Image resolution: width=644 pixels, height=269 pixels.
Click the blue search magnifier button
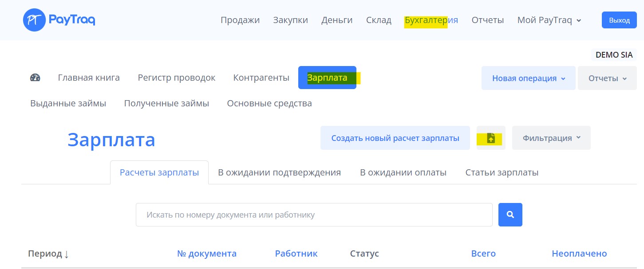[x=510, y=214]
